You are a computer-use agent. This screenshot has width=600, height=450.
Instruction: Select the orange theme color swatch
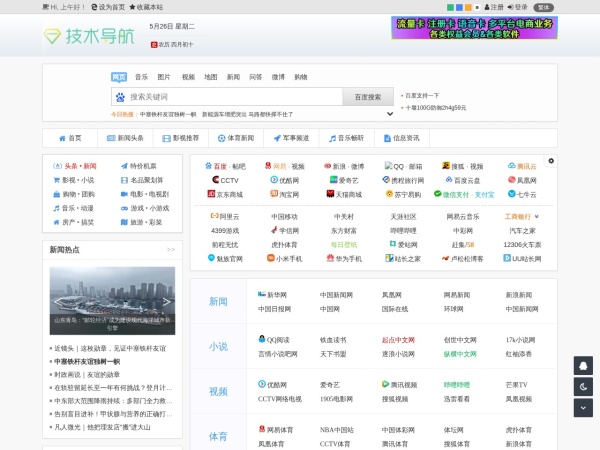(468, 7)
